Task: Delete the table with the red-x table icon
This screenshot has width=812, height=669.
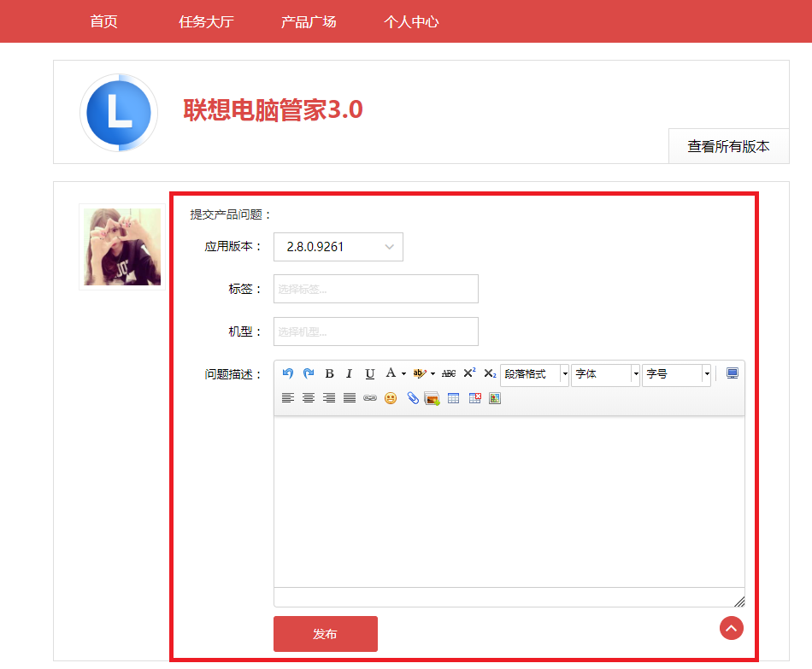Action: (x=475, y=397)
